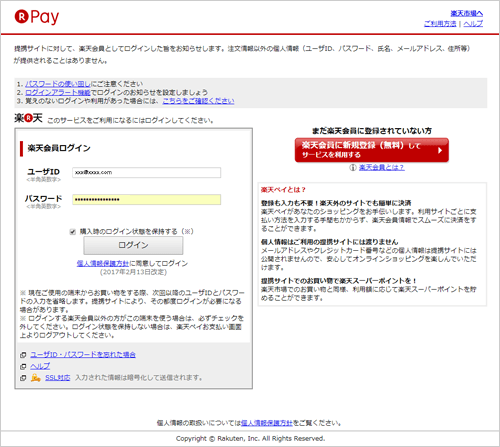Screen dimensions: 500x447
Task: Open the ご利用方法 link in header
Action: click(440, 24)
